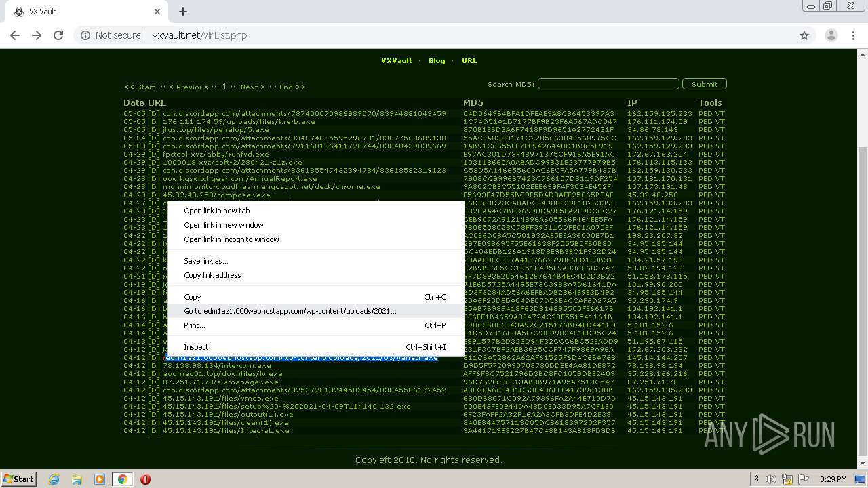The height and width of the screenshot is (488, 868).
Task: Close the VX Vault tab
Action: tap(157, 12)
